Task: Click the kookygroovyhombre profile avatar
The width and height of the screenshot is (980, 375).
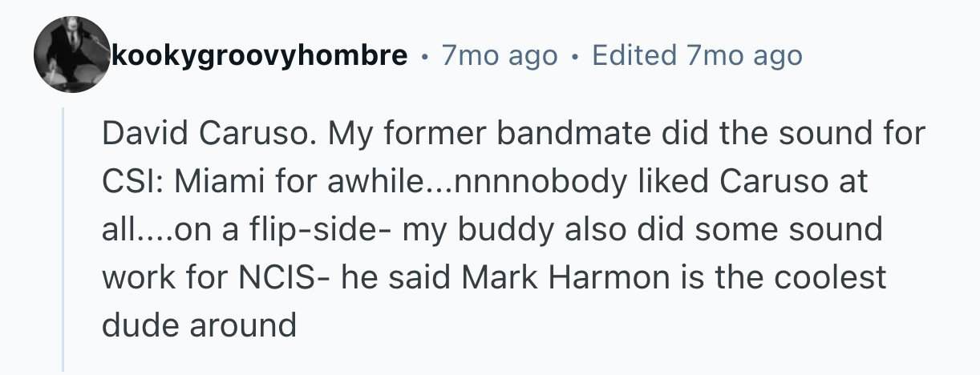Action: (x=71, y=54)
